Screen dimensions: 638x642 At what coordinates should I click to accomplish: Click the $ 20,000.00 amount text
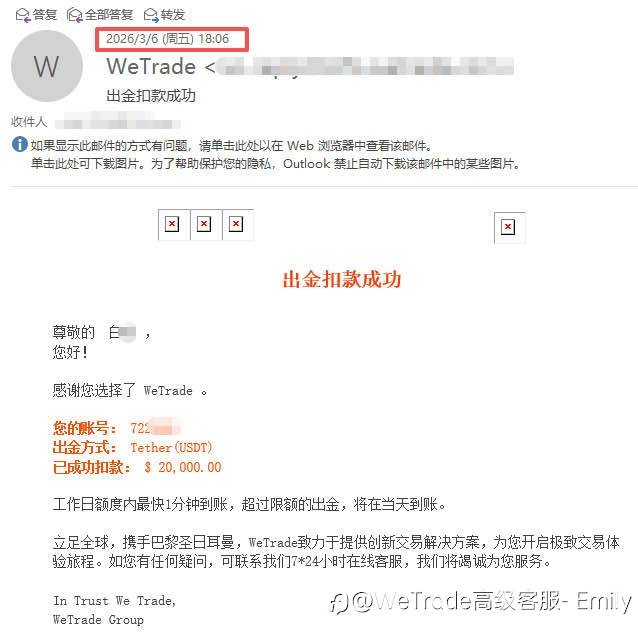point(183,467)
